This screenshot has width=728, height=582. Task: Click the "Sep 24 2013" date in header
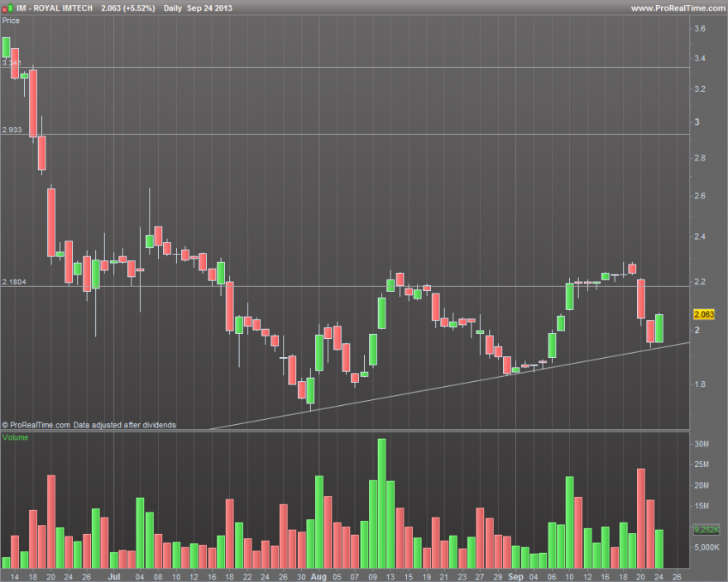point(209,8)
